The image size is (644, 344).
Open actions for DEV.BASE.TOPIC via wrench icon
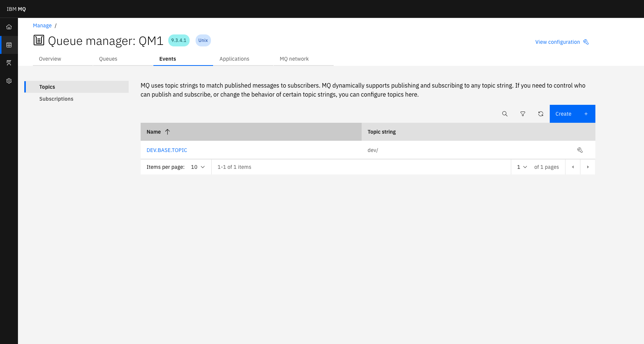(x=580, y=150)
